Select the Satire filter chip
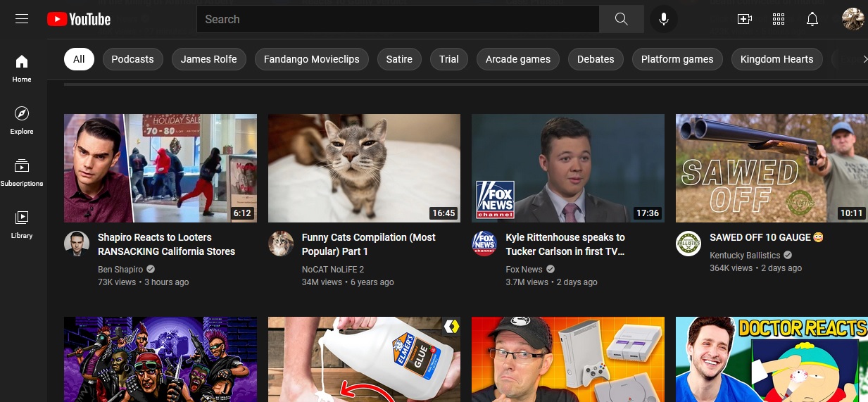Screen dimensions: 868x402 click(x=399, y=59)
